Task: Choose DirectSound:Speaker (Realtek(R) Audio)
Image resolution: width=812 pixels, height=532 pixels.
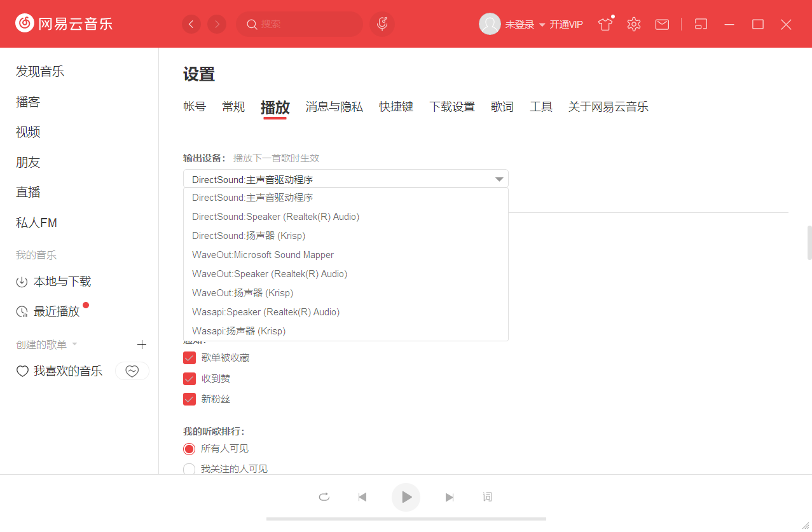Action: [346, 217]
